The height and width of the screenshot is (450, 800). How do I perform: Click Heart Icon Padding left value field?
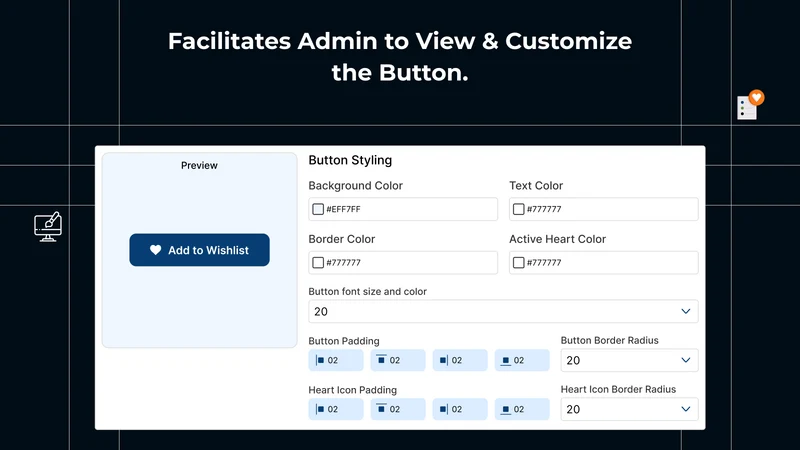coord(336,409)
